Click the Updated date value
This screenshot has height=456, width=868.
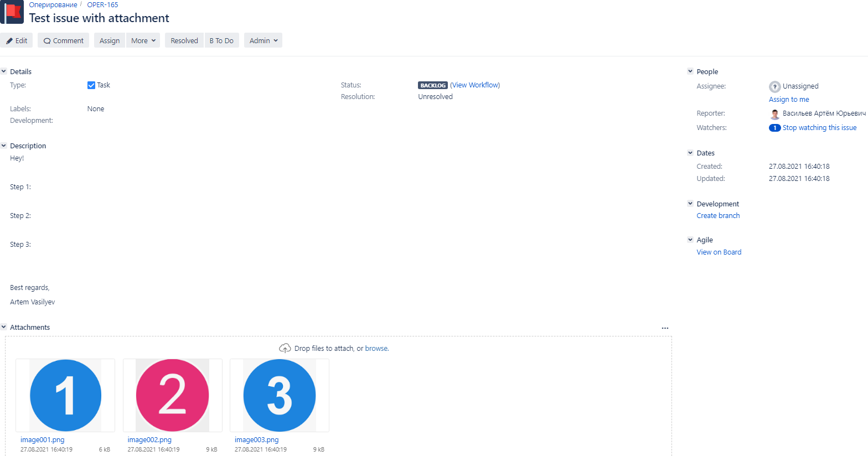[799, 179]
